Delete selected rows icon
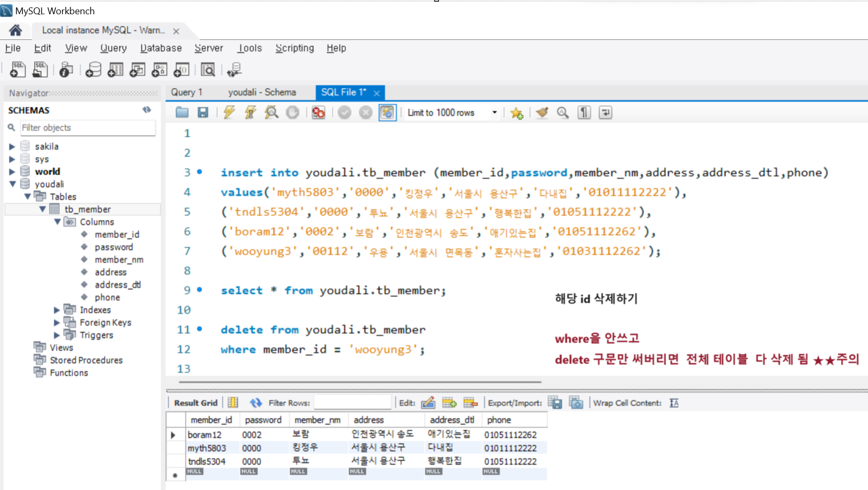 [470, 403]
